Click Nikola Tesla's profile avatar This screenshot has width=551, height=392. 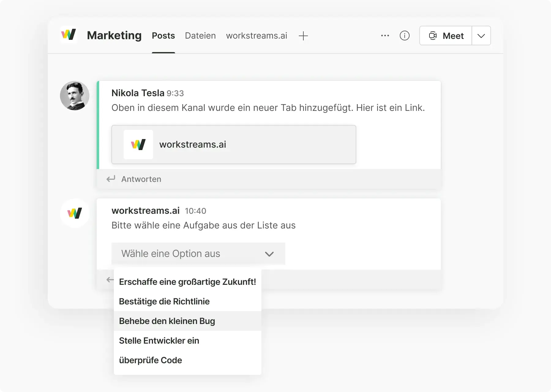coord(75,96)
